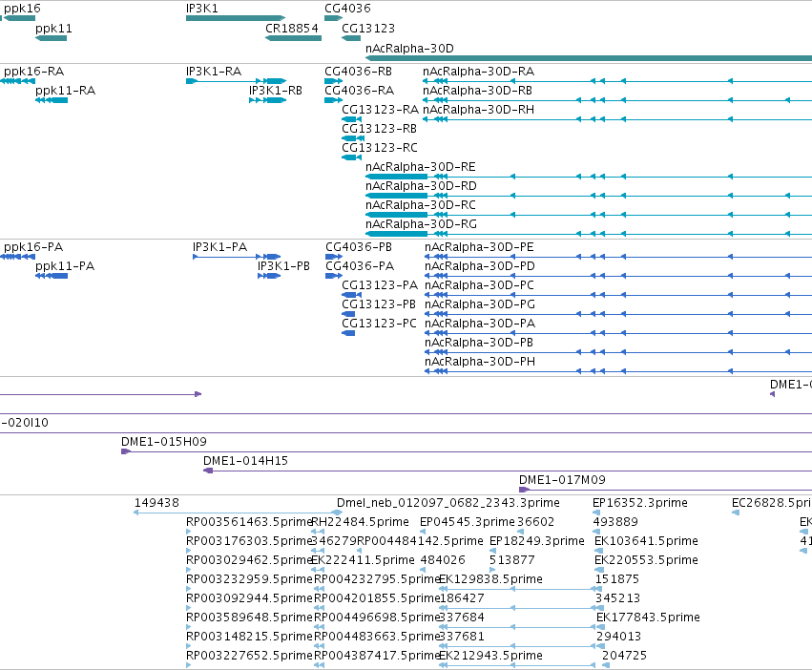Click the EK220553.5prime label
812x670 pixels.
pos(646,560)
